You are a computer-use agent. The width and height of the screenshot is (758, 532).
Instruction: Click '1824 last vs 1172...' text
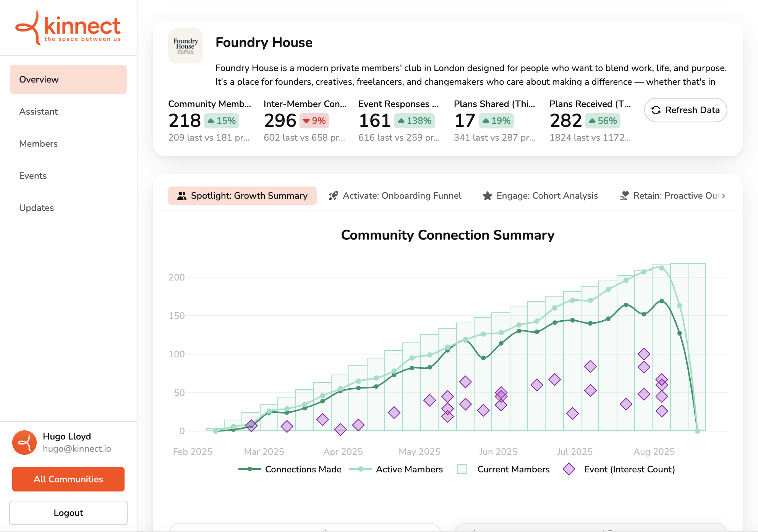click(590, 138)
